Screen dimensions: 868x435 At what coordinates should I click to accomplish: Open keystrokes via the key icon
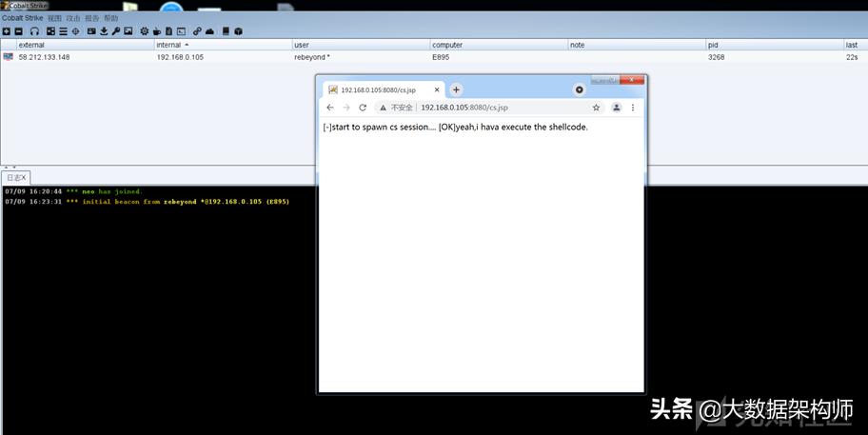point(116,31)
